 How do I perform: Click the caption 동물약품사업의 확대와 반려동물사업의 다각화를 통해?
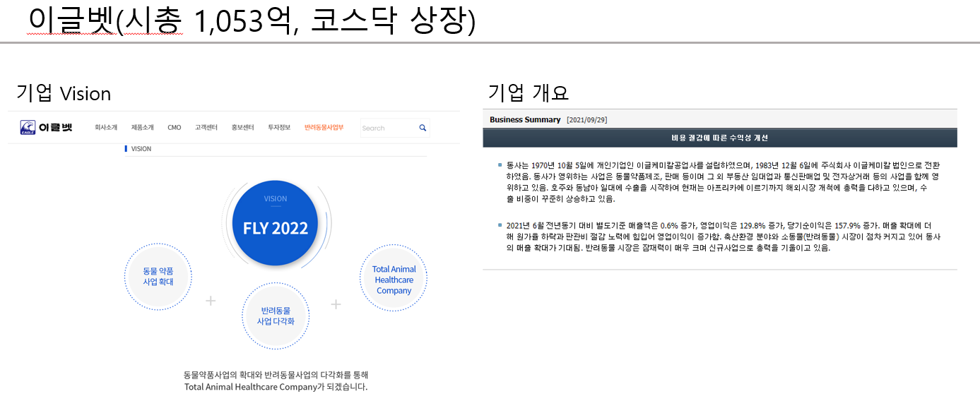[x=276, y=375]
